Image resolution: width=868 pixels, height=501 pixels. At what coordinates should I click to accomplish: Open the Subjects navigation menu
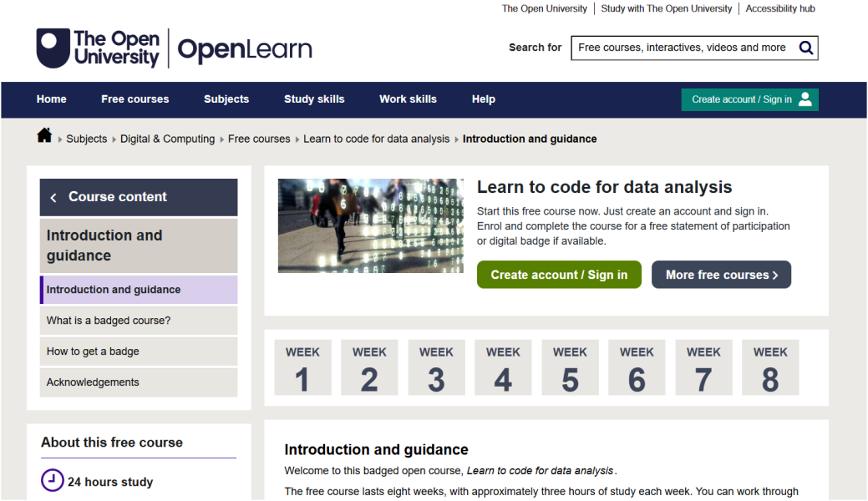pyautogui.click(x=226, y=99)
